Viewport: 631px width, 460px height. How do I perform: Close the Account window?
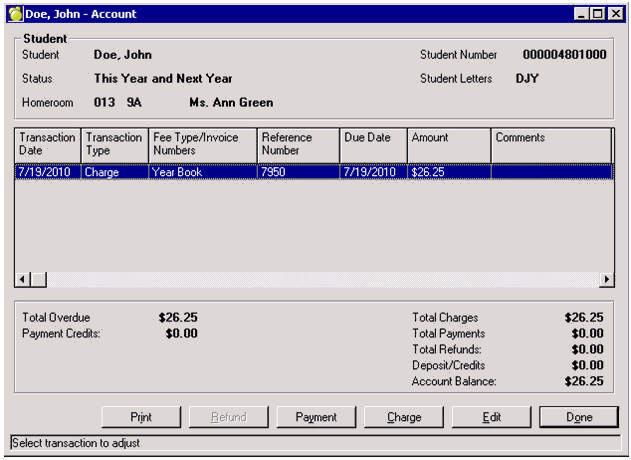[x=615, y=15]
